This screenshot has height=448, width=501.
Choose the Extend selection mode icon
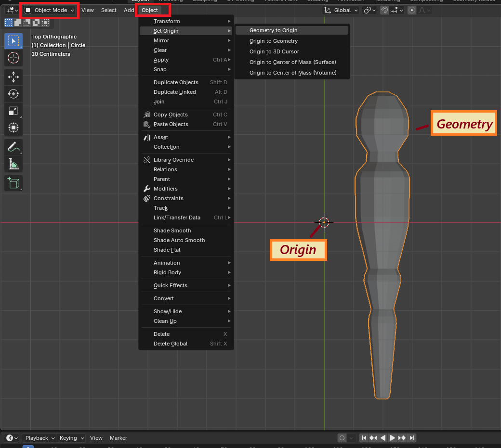(x=18, y=23)
